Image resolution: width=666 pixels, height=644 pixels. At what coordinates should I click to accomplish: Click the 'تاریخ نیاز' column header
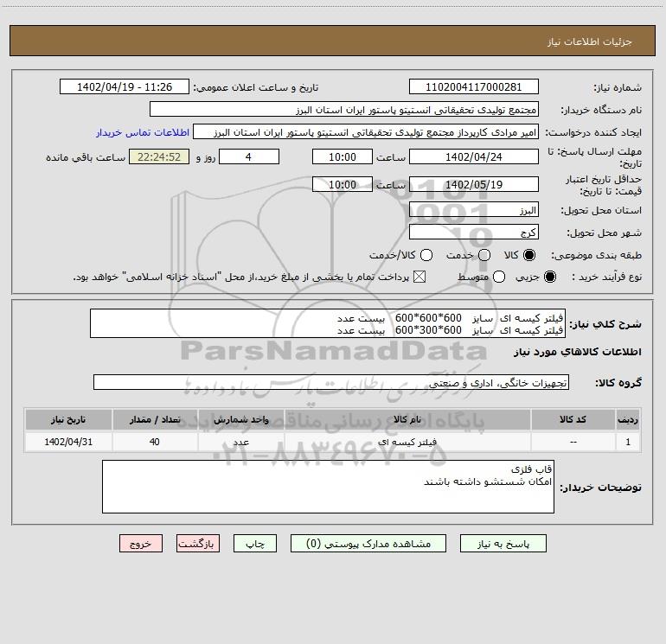click(x=68, y=419)
